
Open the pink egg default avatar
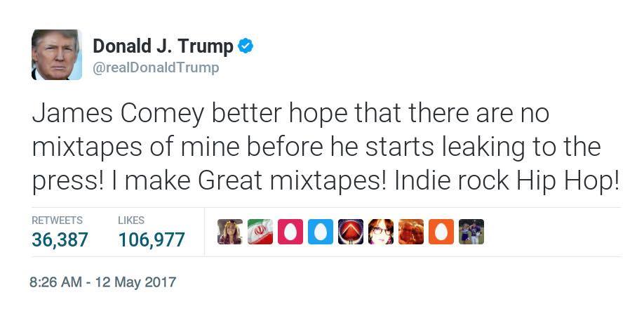click(290, 232)
